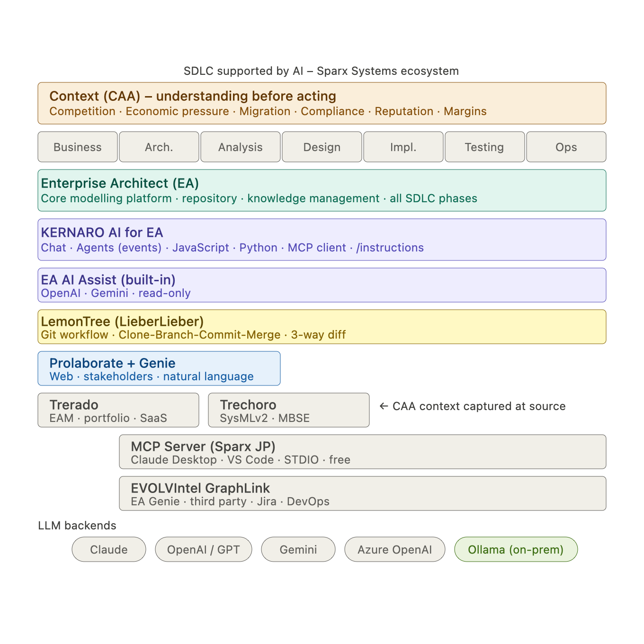Image resolution: width=644 pixels, height=644 pixels.
Task: Select the Testing phase box
Action: [485, 147]
